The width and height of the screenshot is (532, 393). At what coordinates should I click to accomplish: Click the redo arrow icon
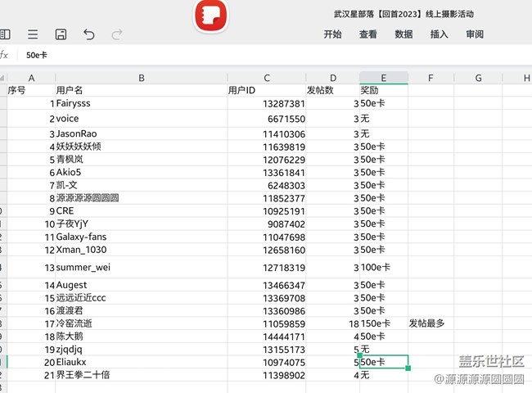coord(117,34)
